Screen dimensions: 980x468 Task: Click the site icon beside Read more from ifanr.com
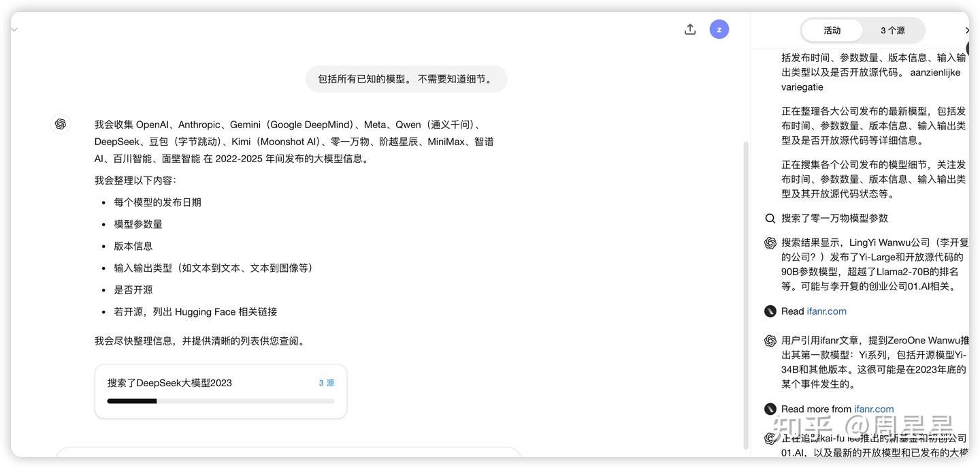coord(770,409)
